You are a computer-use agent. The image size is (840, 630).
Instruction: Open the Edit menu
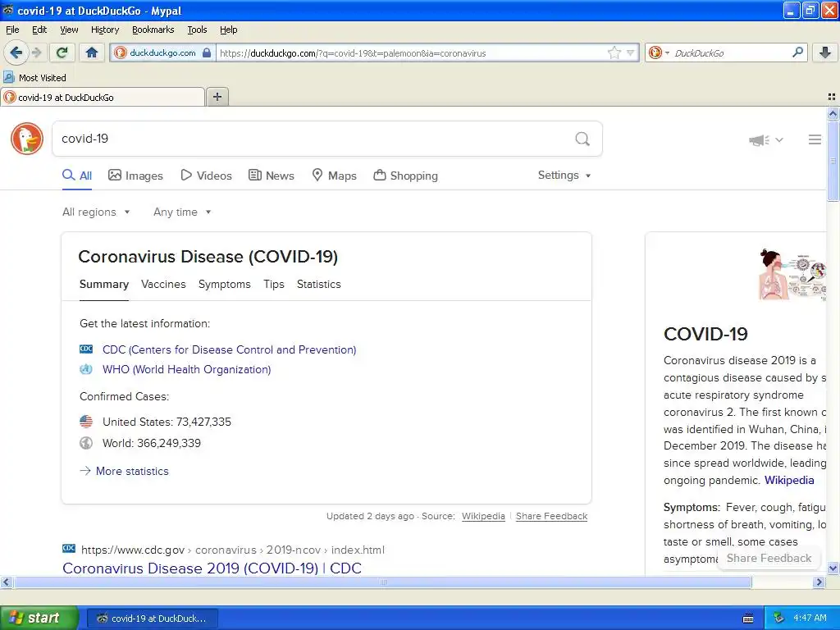[39, 30]
